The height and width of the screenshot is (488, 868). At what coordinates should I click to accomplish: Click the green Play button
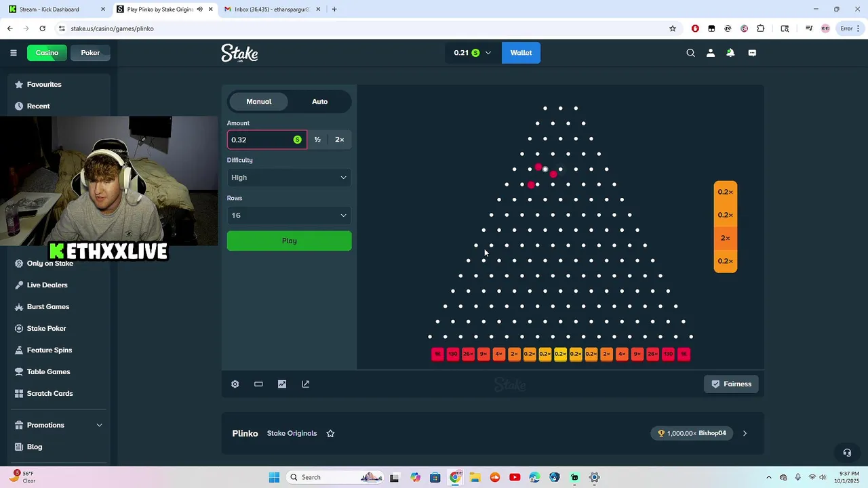coord(289,241)
